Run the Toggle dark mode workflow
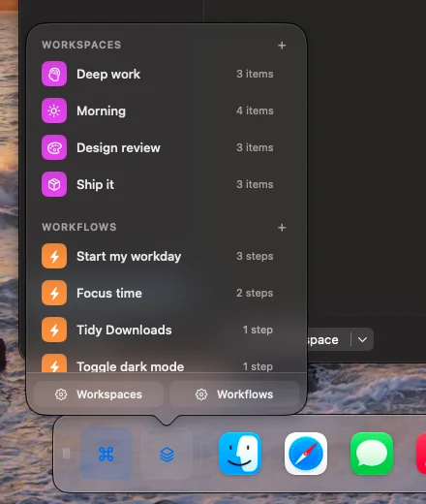 pyautogui.click(x=167, y=362)
